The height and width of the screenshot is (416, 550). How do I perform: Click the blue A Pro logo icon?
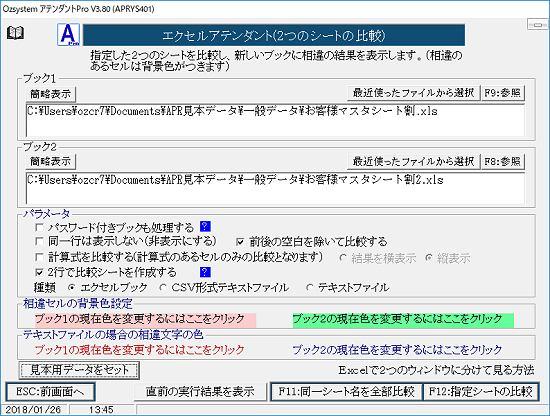pyautogui.click(x=68, y=35)
